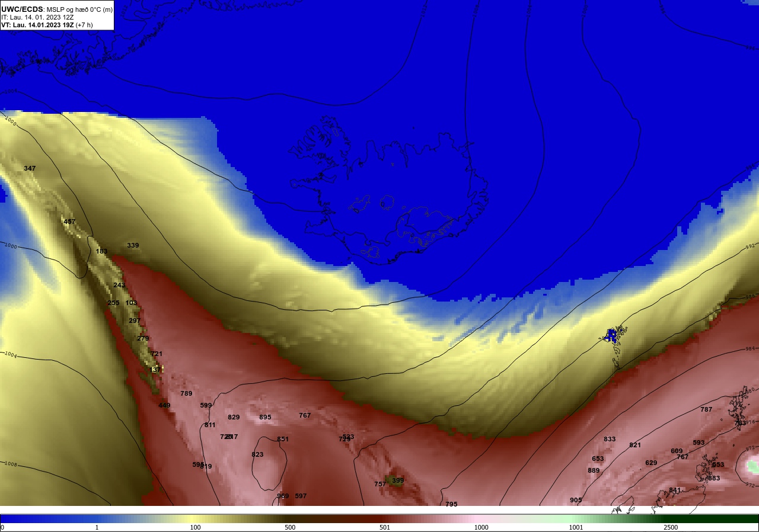The height and width of the screenshot is (532, 759).
Task: Click the map value 829
Action: [234, 417]
